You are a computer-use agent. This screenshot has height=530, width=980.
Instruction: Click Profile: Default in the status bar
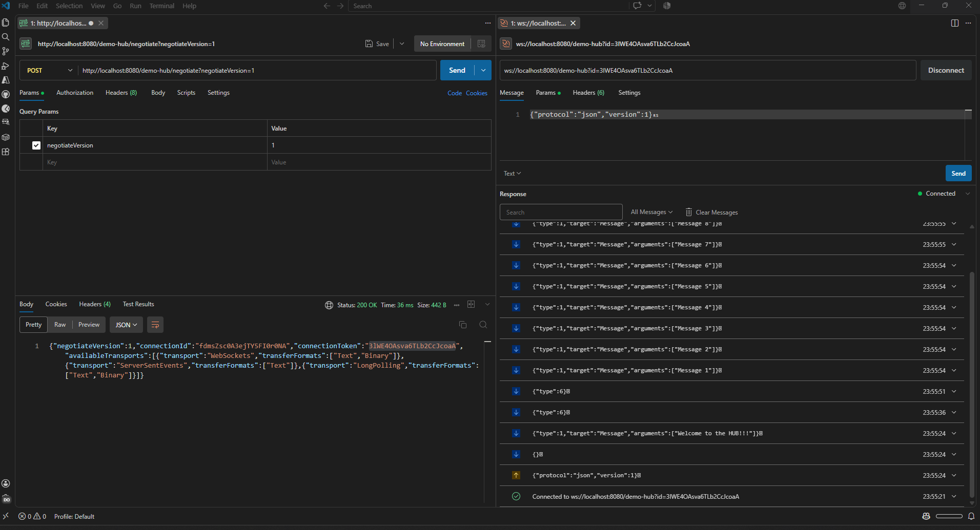tap(74, 516)
